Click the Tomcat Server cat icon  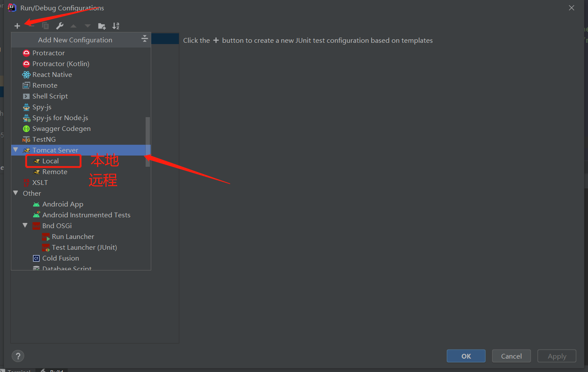[26, 150]
